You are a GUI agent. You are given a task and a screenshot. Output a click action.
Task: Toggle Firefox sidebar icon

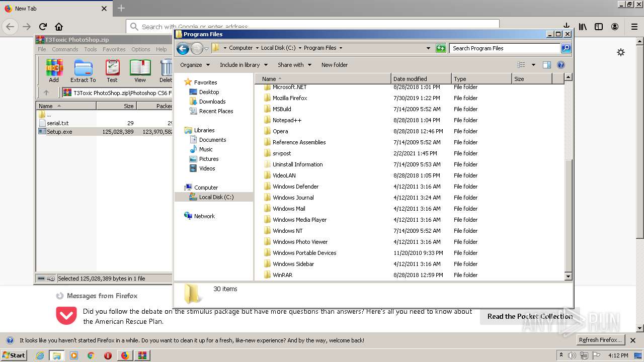(x=599, y=27)
